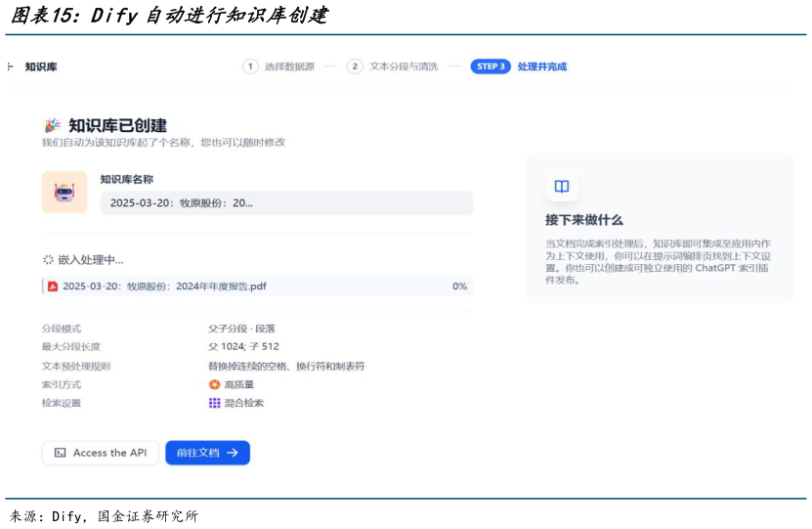Click the back icon left of 知识库
Viewport: 812px width, 529px height.
(11, 66)
